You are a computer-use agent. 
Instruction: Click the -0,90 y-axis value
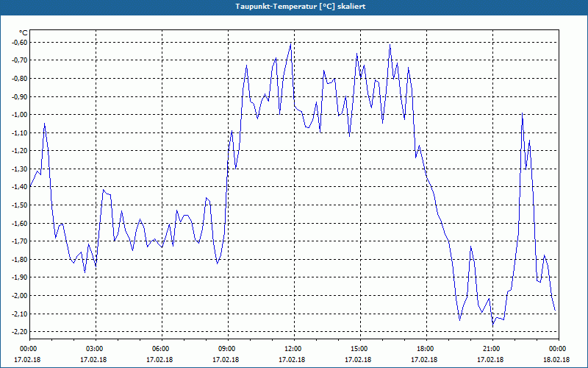[19, 97]
